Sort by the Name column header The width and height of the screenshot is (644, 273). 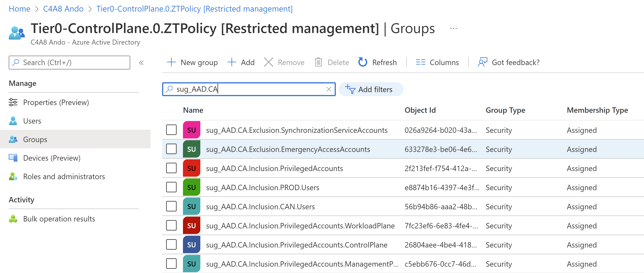pyautogui.click(x=193, y=110)
